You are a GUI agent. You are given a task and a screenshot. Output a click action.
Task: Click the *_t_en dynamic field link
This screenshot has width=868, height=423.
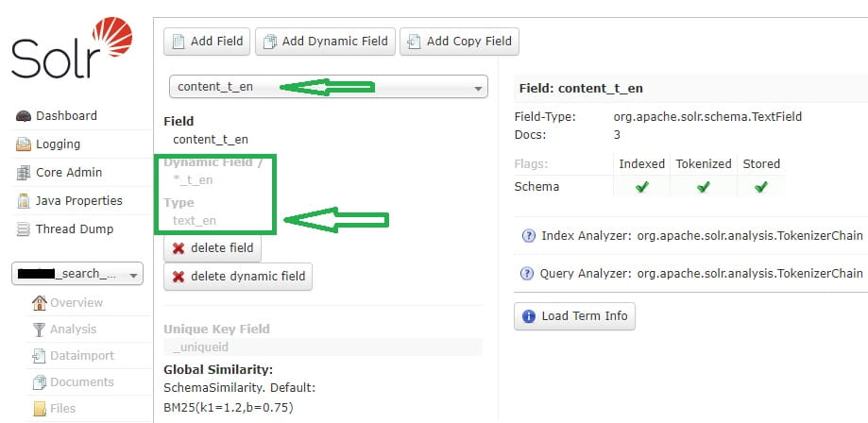(x=194, y=180)
